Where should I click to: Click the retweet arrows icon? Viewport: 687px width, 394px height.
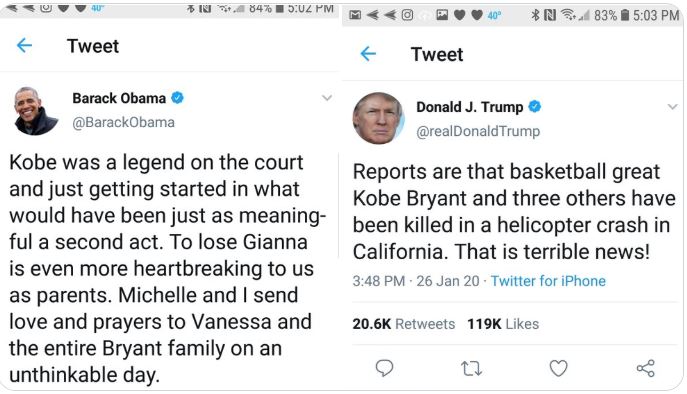(471, 369)
